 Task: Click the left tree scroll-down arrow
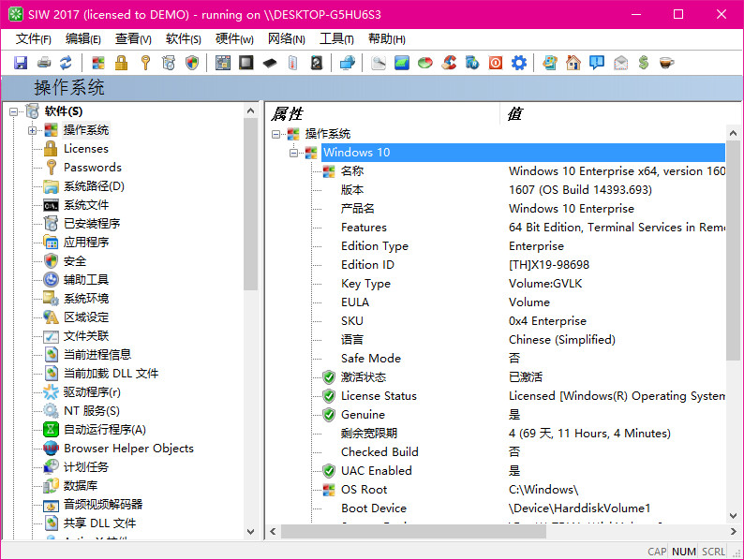(x=251, y=532)
